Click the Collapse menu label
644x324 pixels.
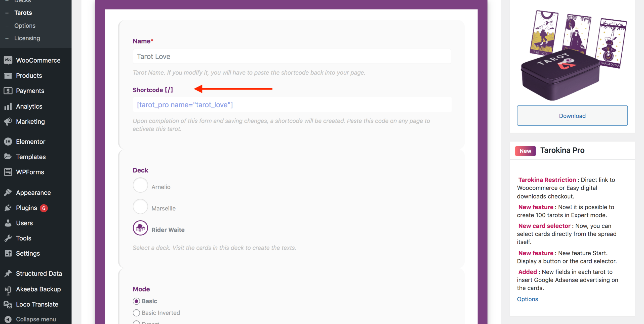click(x=36, y=319)
